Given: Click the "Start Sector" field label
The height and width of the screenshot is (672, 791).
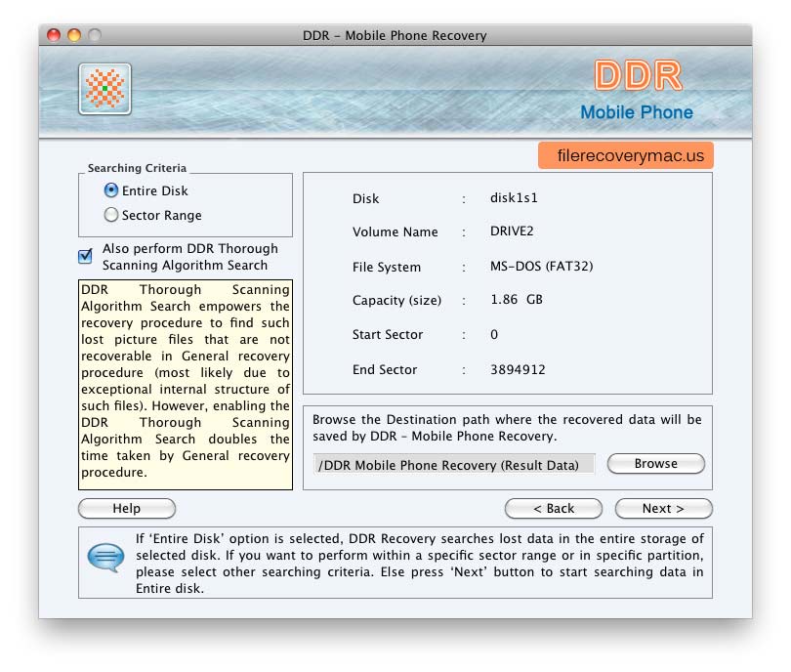Looking at the screenshot, I should (388, 334).
